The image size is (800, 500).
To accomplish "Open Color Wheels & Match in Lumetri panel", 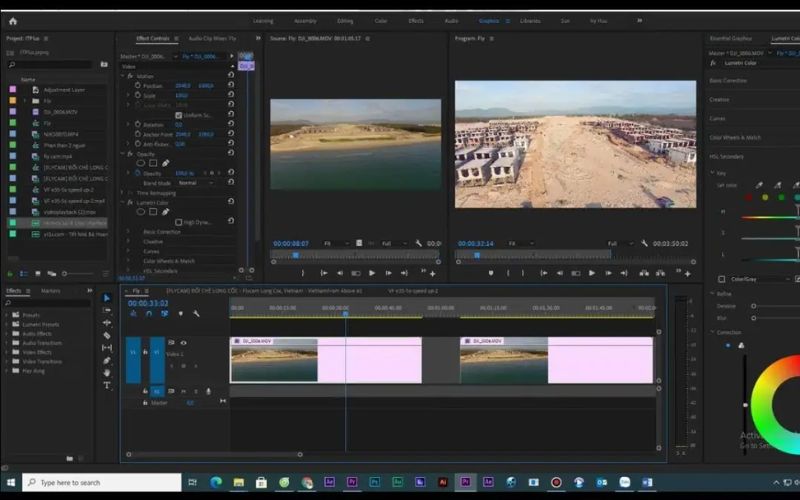I will 735,137.
